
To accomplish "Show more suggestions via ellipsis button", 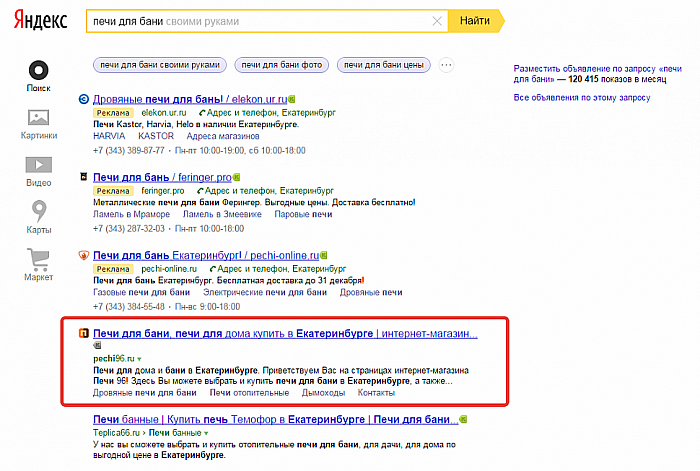I will 446,65.
